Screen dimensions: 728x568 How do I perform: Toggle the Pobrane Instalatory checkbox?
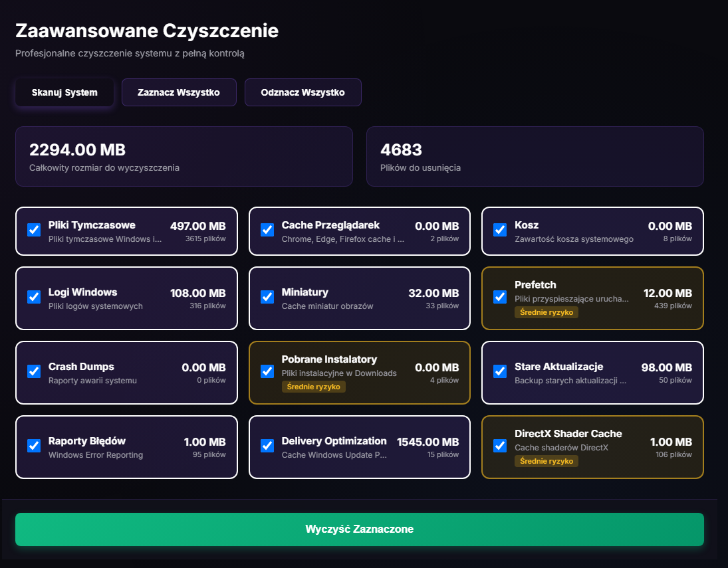[267, 371]
